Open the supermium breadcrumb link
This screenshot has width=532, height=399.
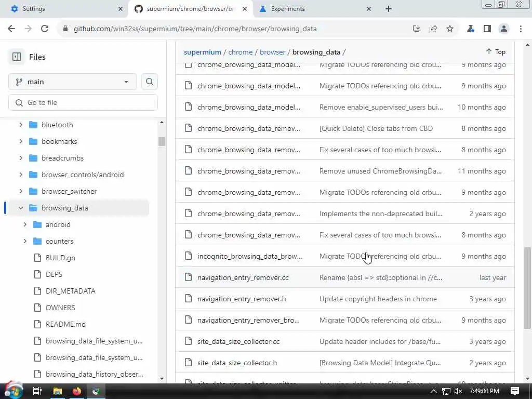[203, 52]
